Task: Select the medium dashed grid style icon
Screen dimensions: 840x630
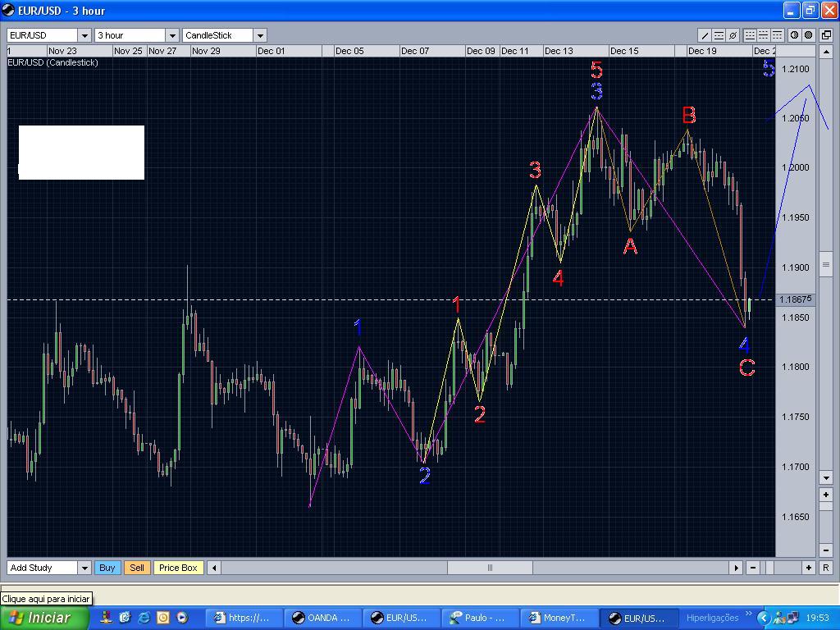Action: (764, 35)
